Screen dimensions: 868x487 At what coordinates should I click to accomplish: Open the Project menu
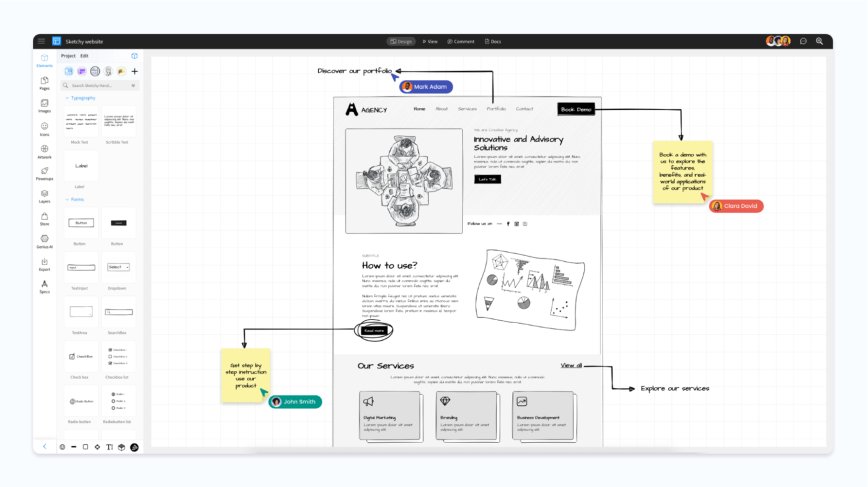(68, 56)
